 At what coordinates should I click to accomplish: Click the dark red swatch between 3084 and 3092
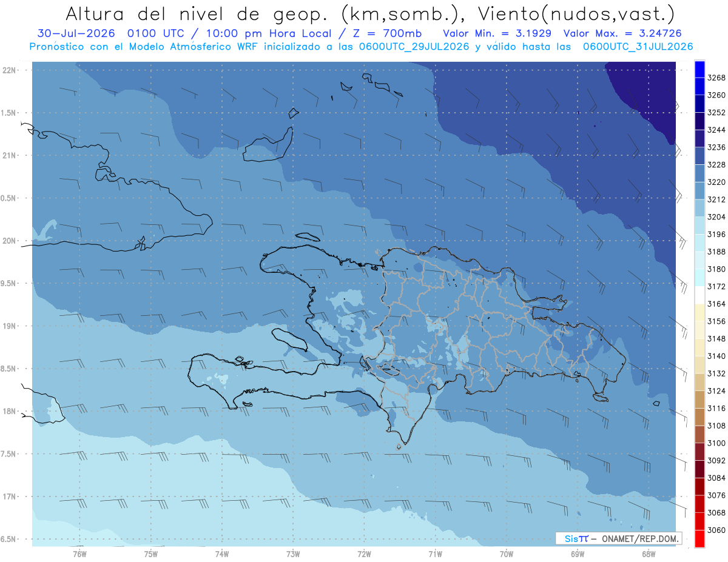pyautogui.click(x=699, y=469)
